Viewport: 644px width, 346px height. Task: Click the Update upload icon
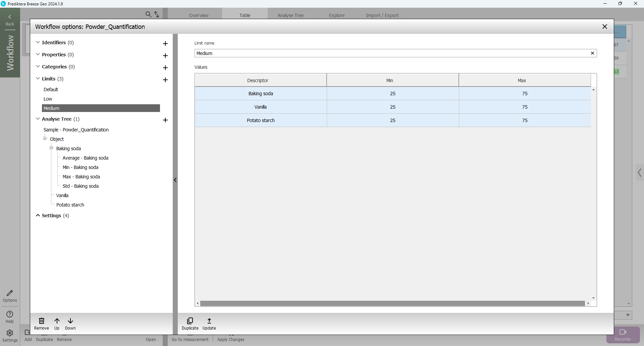click(x=209, y=324)
